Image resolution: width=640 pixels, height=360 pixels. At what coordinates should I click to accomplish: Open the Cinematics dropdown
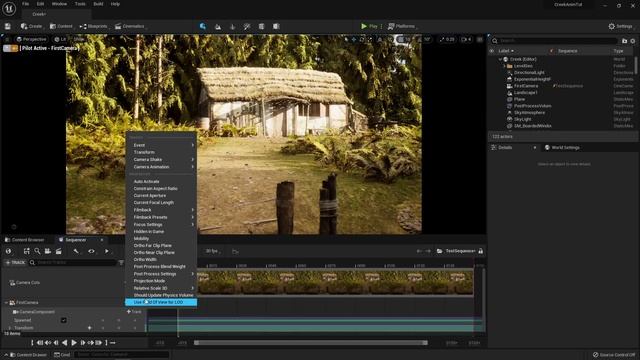coord(131,26)
